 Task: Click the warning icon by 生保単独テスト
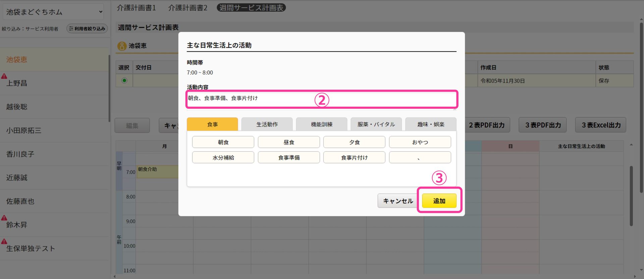coord(4,241)
